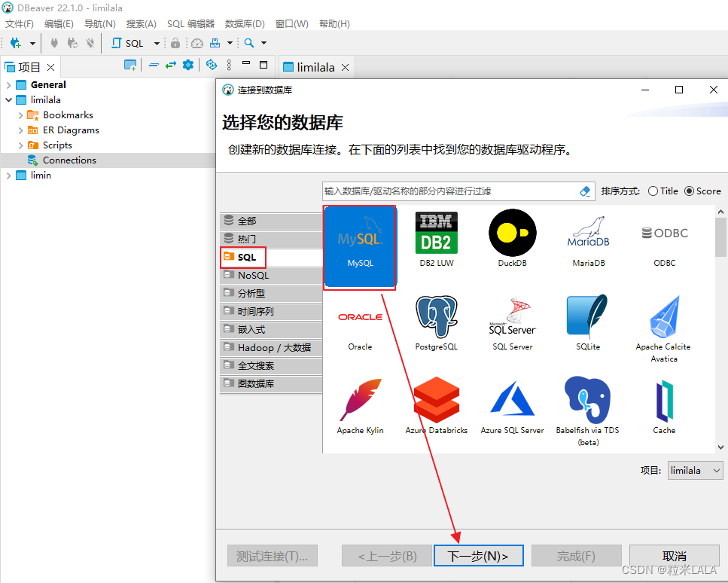Switch to the limilala editor tab
728x583 pixels.
coord(316,66)
